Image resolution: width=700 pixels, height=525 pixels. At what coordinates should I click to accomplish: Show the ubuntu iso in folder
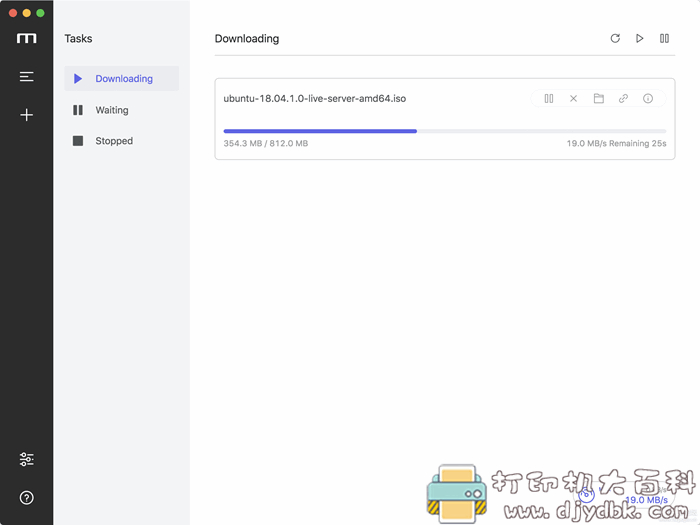(599, 99)
